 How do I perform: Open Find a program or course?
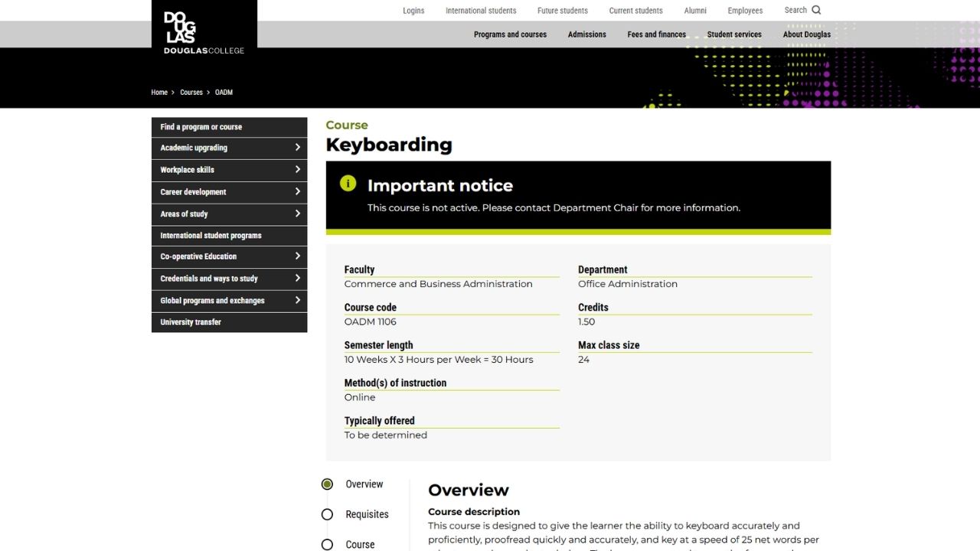[x=229, y=127]
